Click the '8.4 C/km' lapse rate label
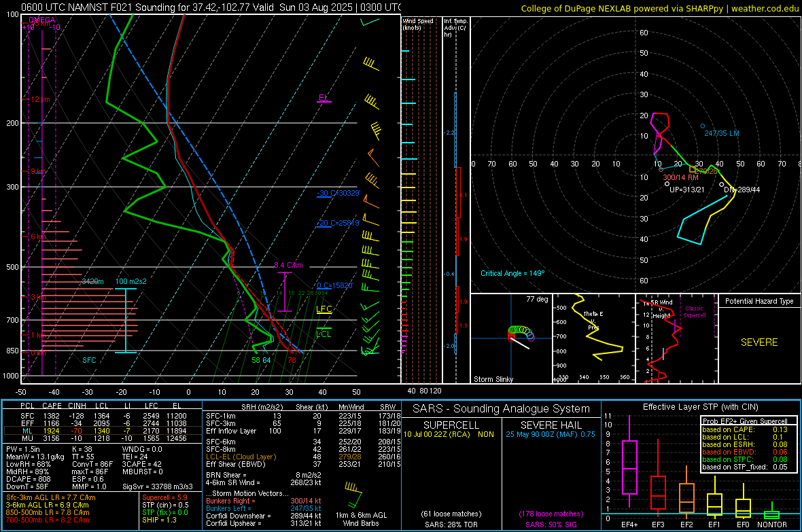802x532 pixels. (288, 266)
